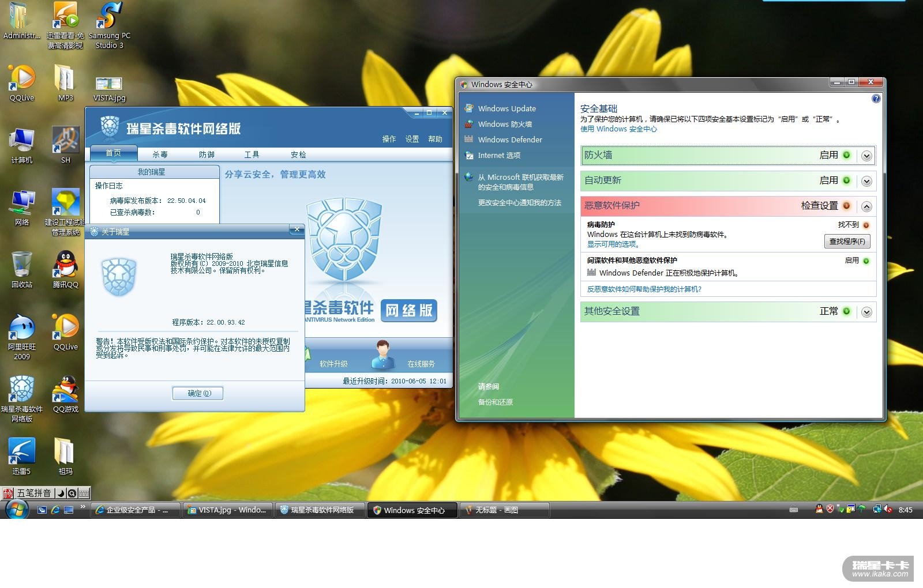Click the QQ penguin tray icon
This screenshot has width=923, height=588.
819,509
